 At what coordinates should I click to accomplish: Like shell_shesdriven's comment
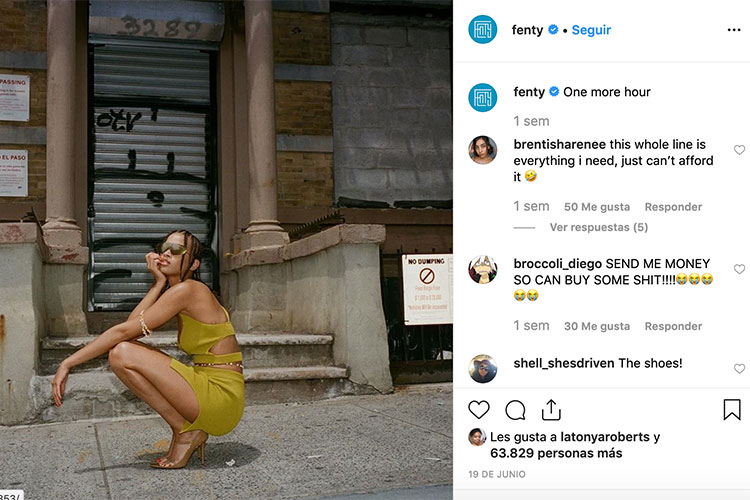click(739, 368)
